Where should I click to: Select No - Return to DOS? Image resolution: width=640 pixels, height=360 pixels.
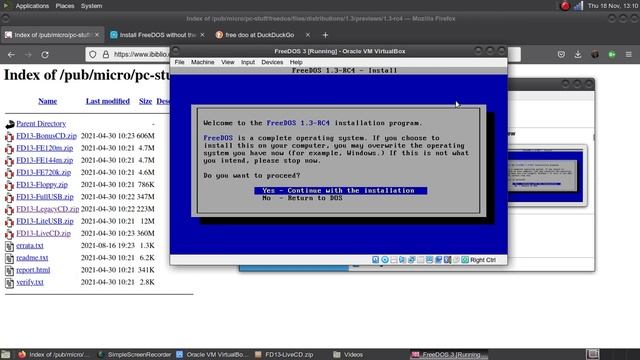click(x=302, y=198)
